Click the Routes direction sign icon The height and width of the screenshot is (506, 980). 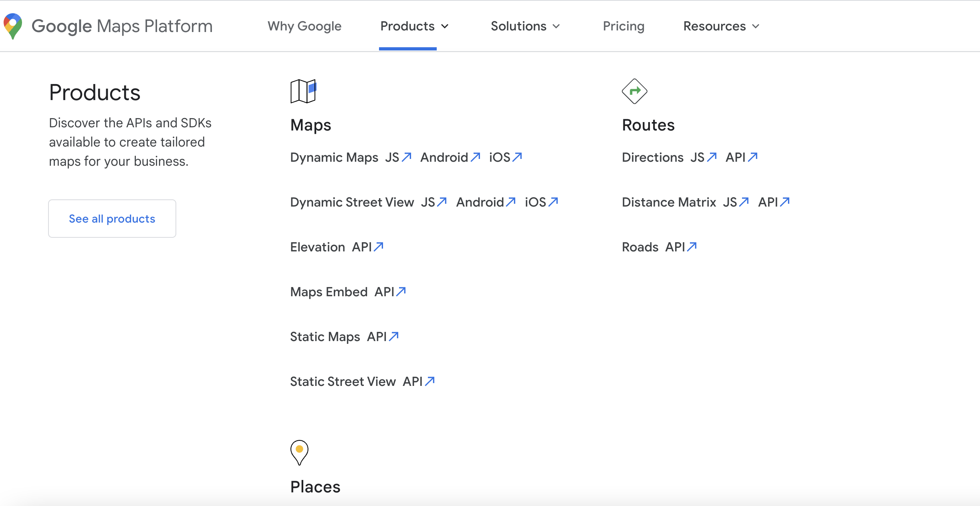(634, 91)
